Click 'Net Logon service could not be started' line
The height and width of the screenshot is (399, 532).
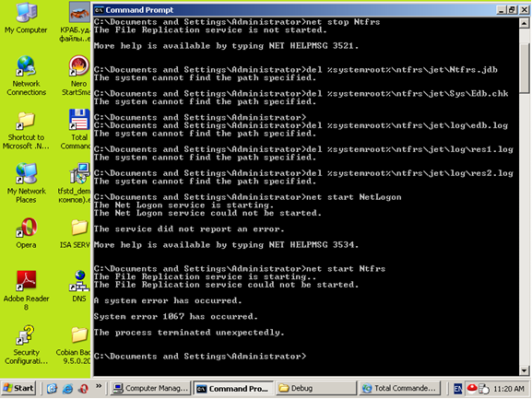[x=207, y=213]
